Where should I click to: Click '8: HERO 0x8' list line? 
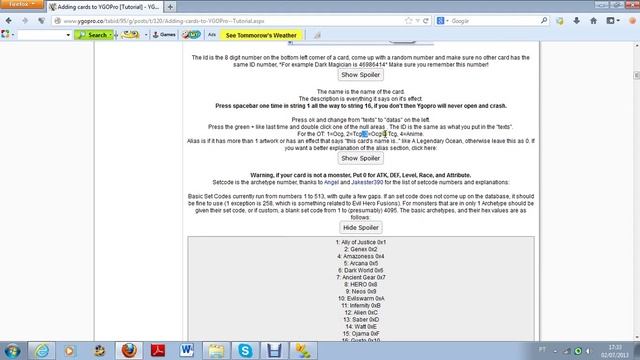click(x=361, y=284)
